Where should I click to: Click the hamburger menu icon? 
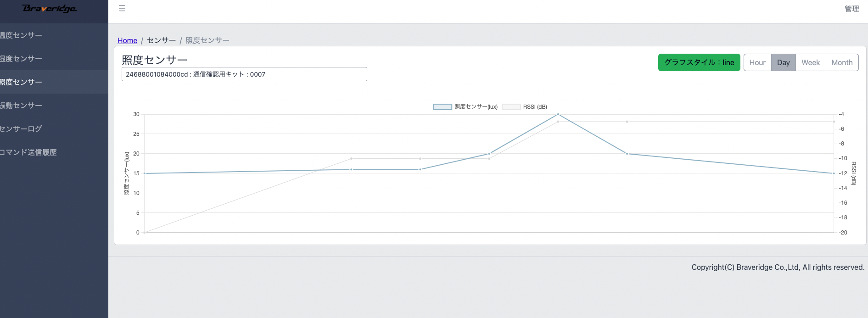pyautogui.click(x=122, y=8)
